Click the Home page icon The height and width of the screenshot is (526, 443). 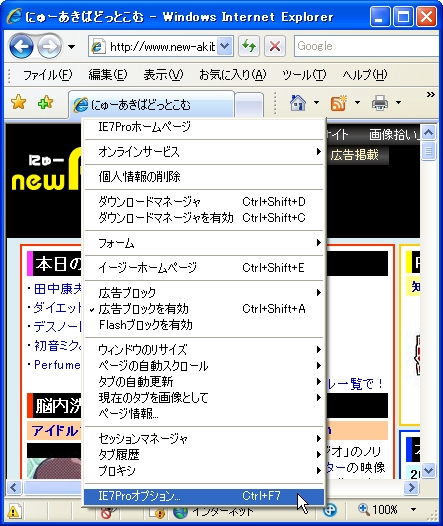(298, 102)
